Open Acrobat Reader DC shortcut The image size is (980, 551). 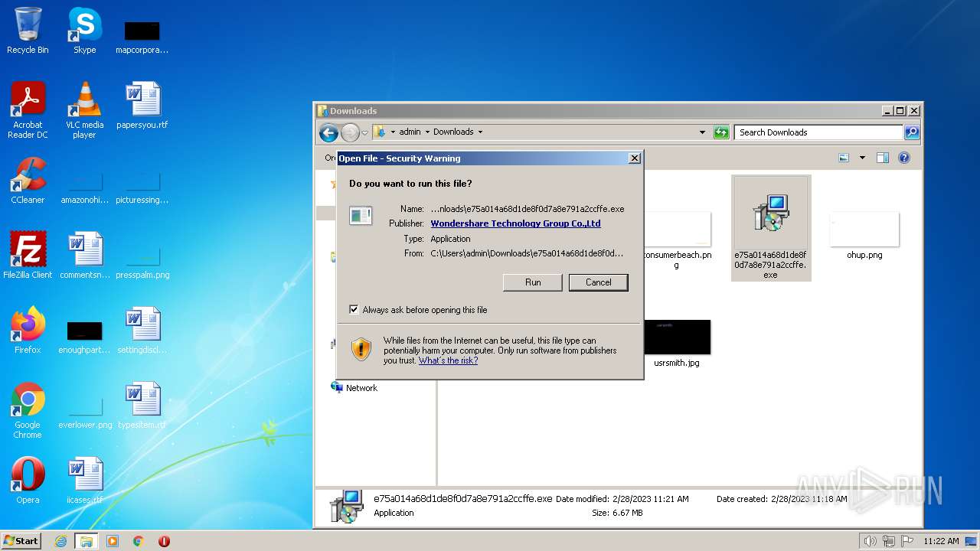(x=28, y=109)
